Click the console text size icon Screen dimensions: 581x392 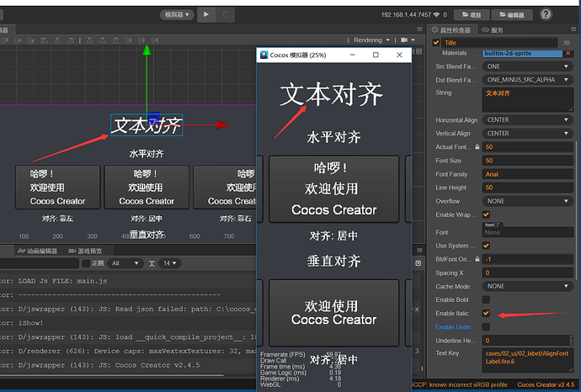[152, 263]
